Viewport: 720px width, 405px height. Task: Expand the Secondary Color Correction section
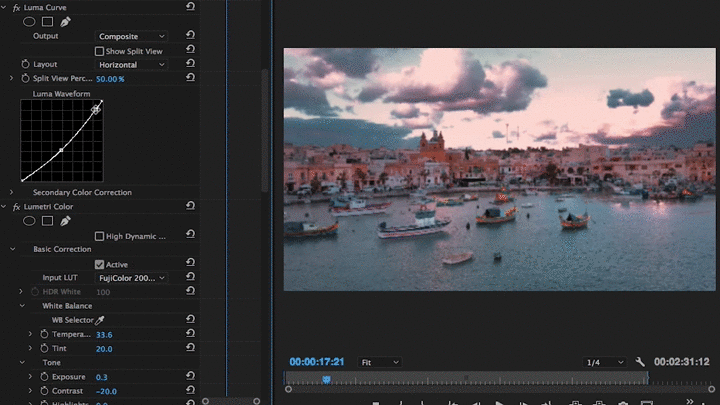[11, 192]
